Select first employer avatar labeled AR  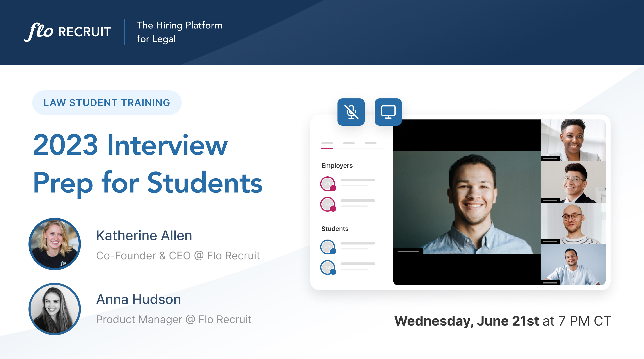coord(328,184)
